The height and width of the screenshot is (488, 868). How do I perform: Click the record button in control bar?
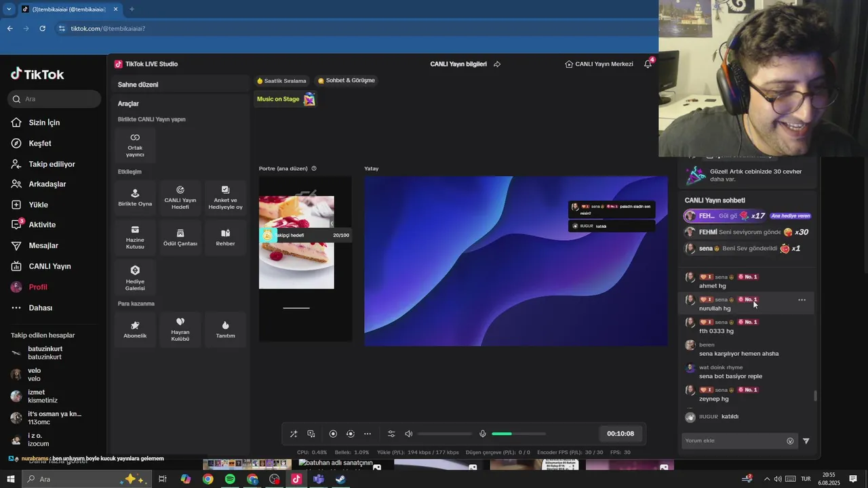click(333, 434)
